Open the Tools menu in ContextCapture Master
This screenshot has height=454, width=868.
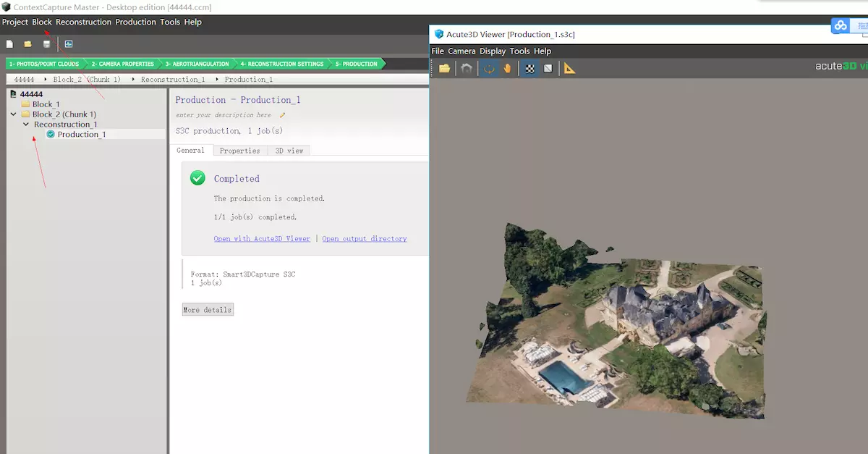[x=170, y=22]
